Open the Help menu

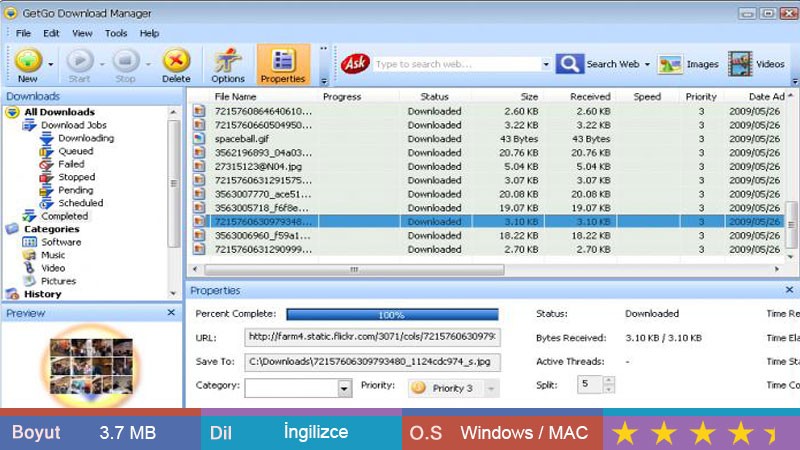tap(149, 33)
